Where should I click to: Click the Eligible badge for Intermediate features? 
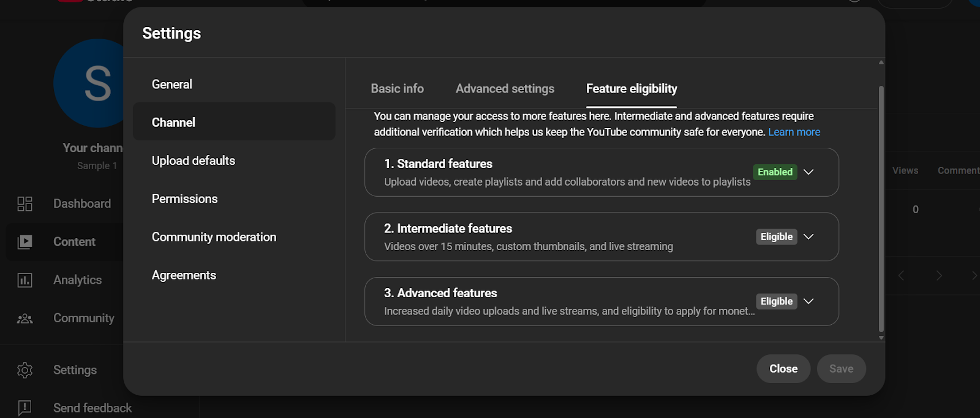click(x=776, y=237)
